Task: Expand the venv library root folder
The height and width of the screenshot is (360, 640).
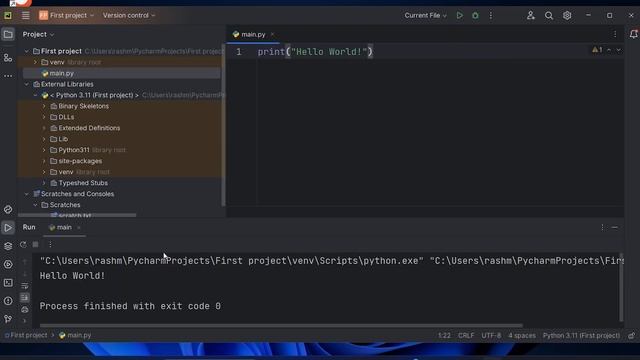Action: (35, 62)
